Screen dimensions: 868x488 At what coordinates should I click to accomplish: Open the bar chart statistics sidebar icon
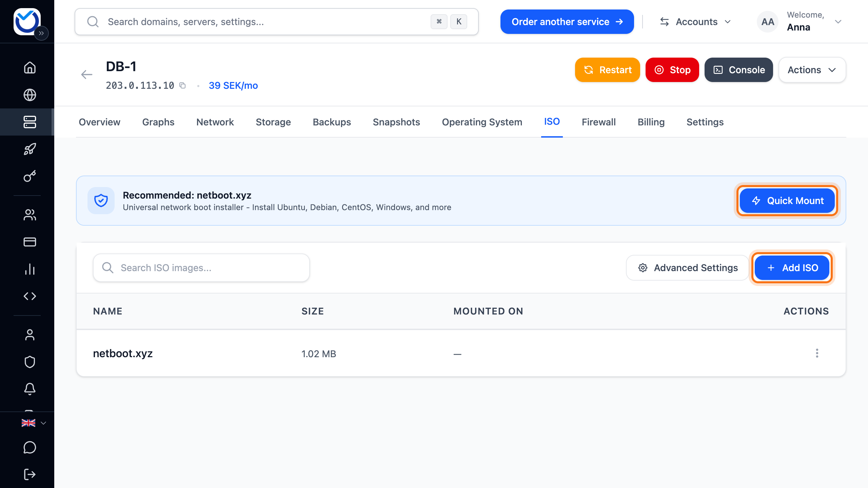[x=30, y=269]
